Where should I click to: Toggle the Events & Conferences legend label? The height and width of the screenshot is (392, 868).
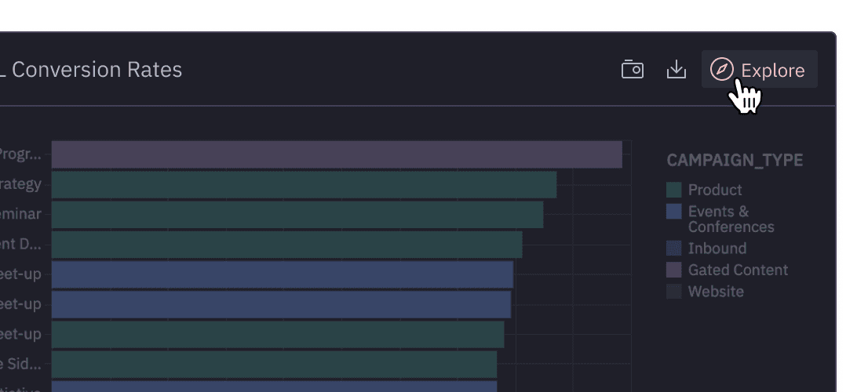pos(730,219)
